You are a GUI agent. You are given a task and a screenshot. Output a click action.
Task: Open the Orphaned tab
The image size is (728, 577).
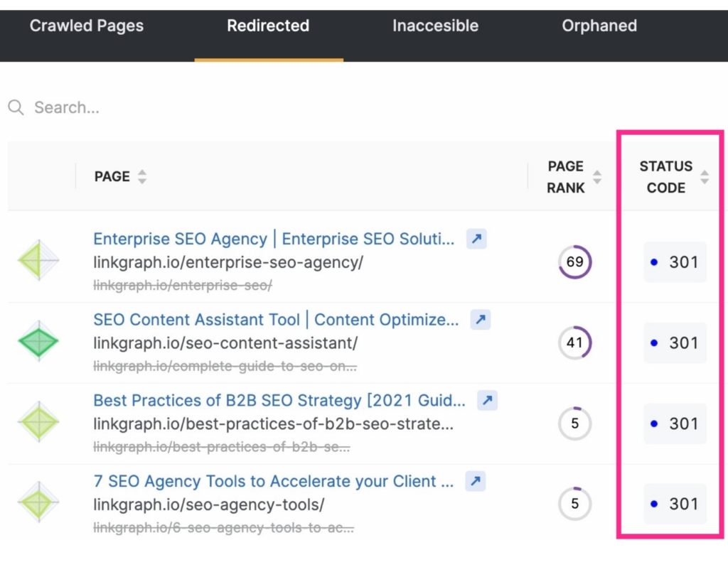(599, 26)
